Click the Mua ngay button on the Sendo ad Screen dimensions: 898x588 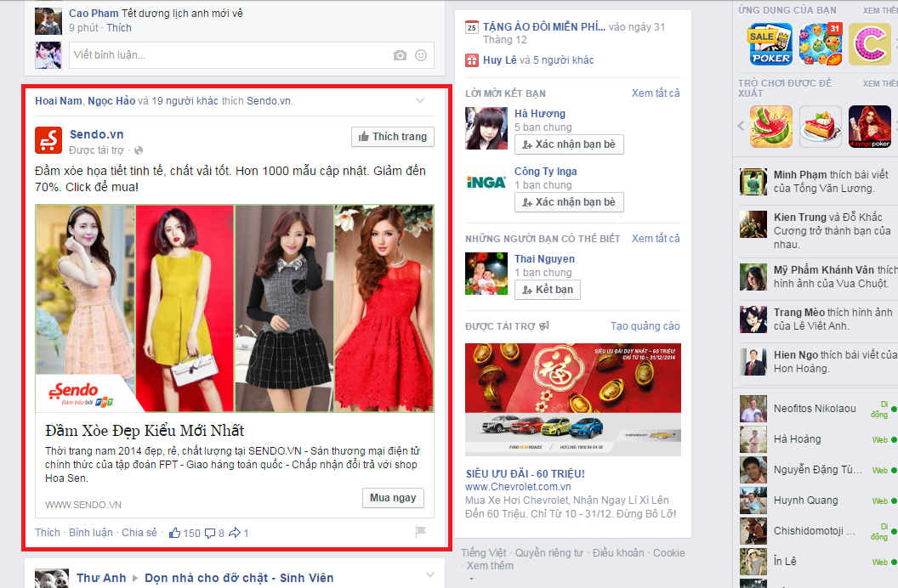pos(393,498)
